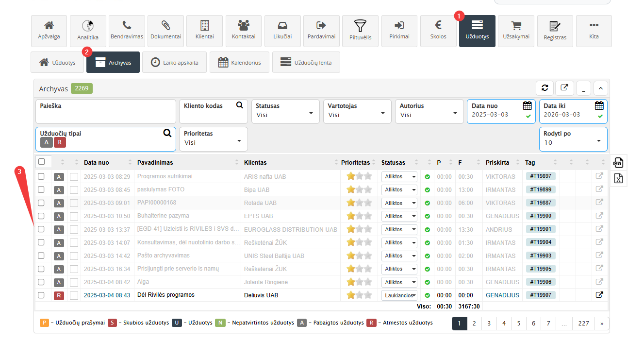Open the Deliuvis UAB task external link icon
This screenshot has width=644, height=342.
[x=599, y=294]
